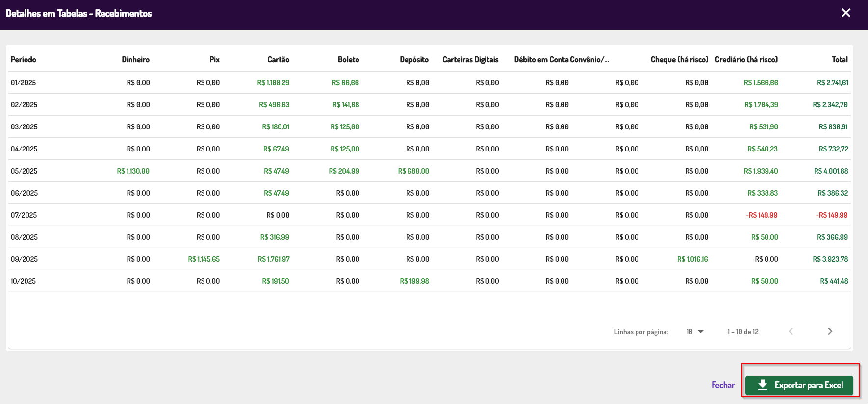Click the Débito em Conta column header

point(541,59)
